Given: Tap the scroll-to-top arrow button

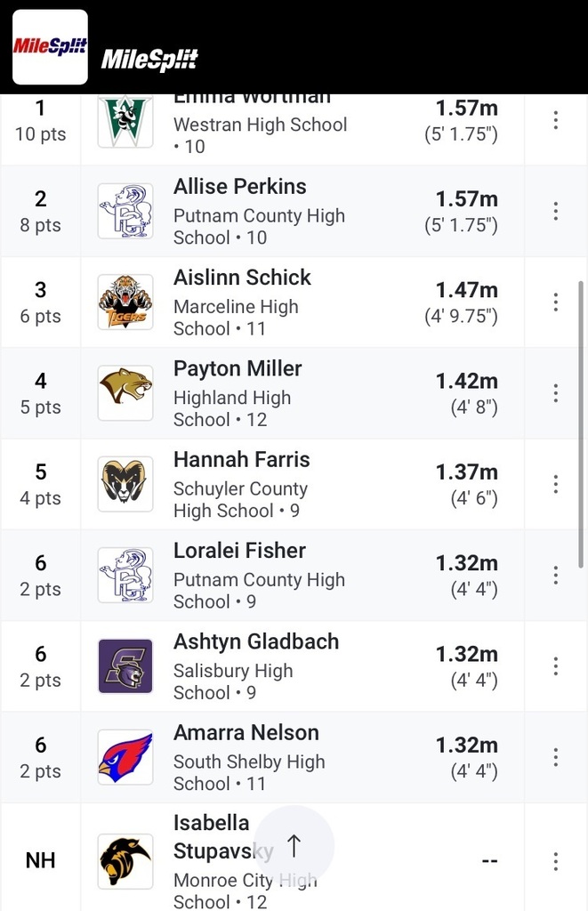Looking at the screenshot, I should tap(294, 845).
